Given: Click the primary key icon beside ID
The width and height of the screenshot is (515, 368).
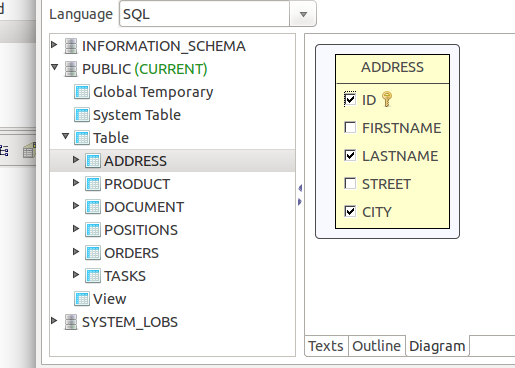Looking at the screenshot, I should click(x=387, y=99).
